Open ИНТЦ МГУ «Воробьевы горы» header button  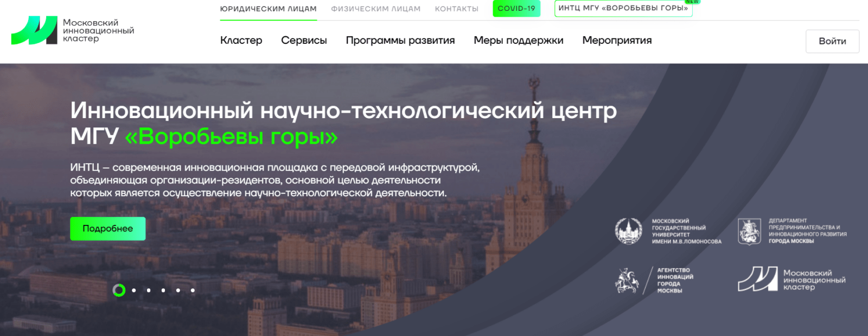tap(623, 8)
